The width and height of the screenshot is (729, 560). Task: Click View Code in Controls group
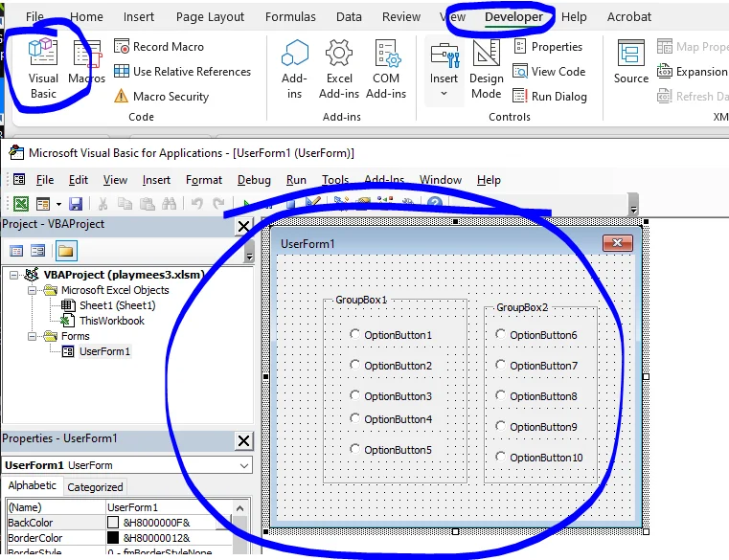pos(549,71)
